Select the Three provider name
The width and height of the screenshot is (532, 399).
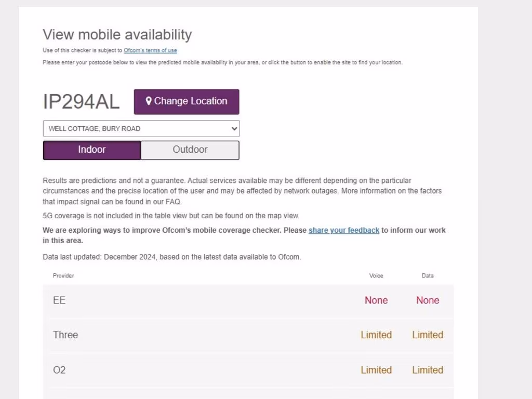click(65, 335)
